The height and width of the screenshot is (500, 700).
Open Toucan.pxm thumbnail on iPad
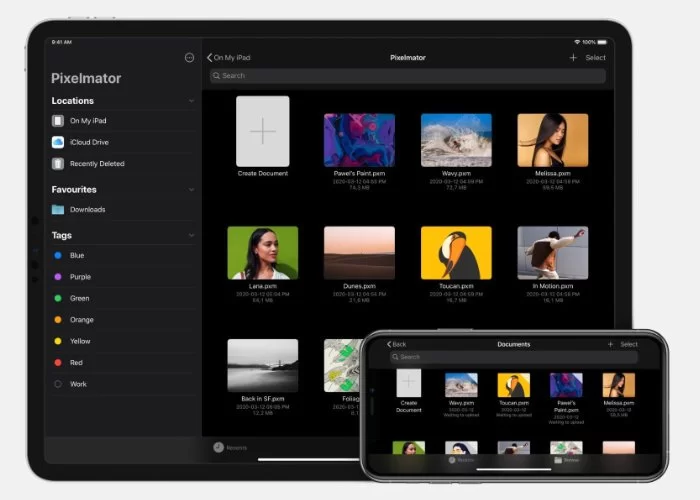coord(456,253)
